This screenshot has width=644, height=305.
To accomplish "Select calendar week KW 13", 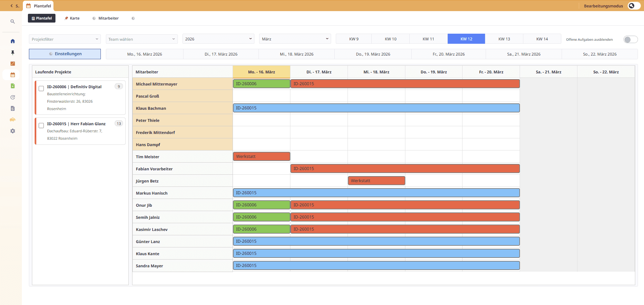I will click(x=504, y=39).
